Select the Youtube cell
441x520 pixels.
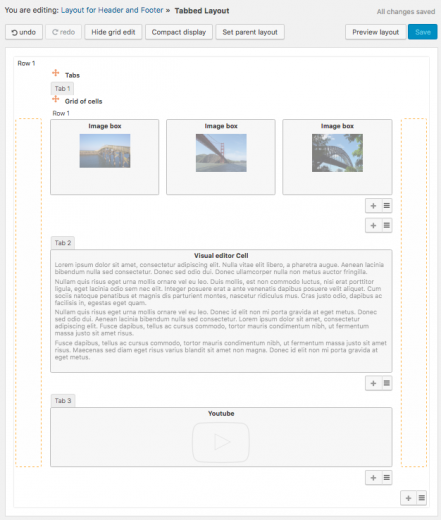221,437
